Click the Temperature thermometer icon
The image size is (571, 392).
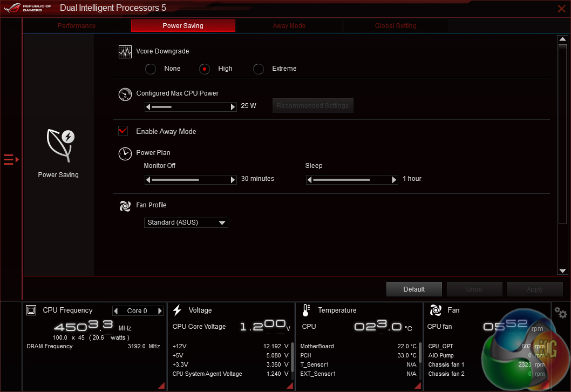[x=306, y=310]
